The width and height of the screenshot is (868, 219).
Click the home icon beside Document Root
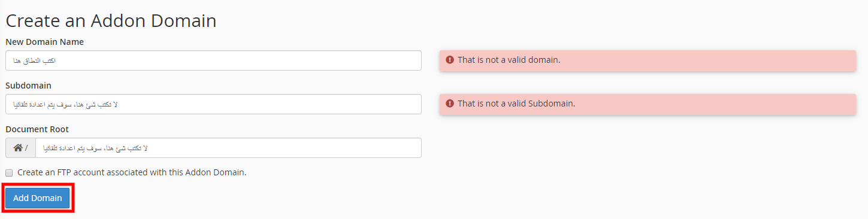pos(18,148)
